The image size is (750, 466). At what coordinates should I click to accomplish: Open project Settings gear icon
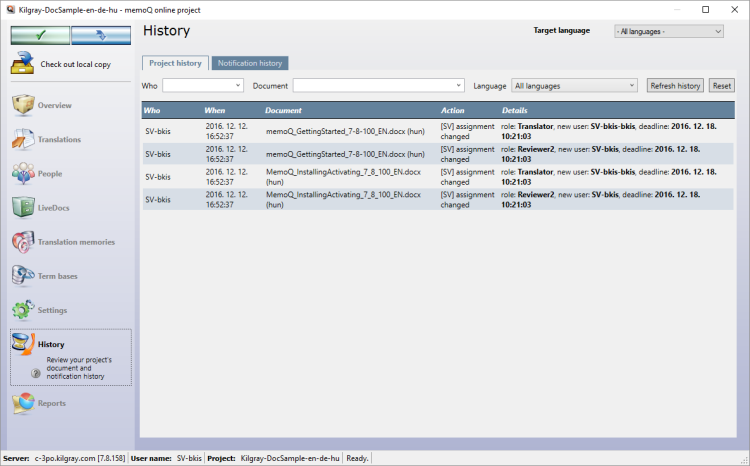23,310
